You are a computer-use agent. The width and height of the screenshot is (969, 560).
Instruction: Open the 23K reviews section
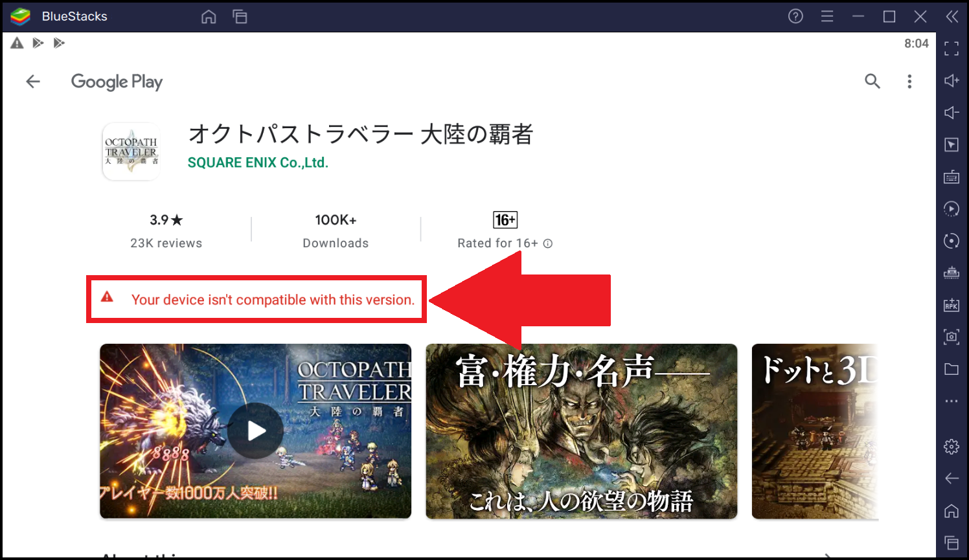point(166,243)
